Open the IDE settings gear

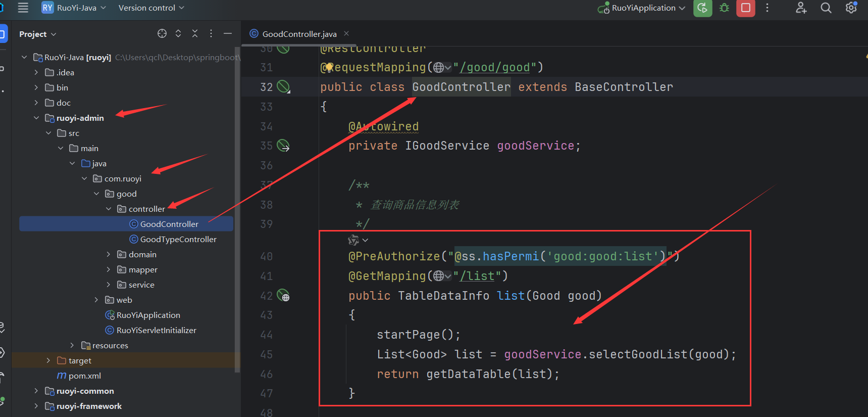851,8
